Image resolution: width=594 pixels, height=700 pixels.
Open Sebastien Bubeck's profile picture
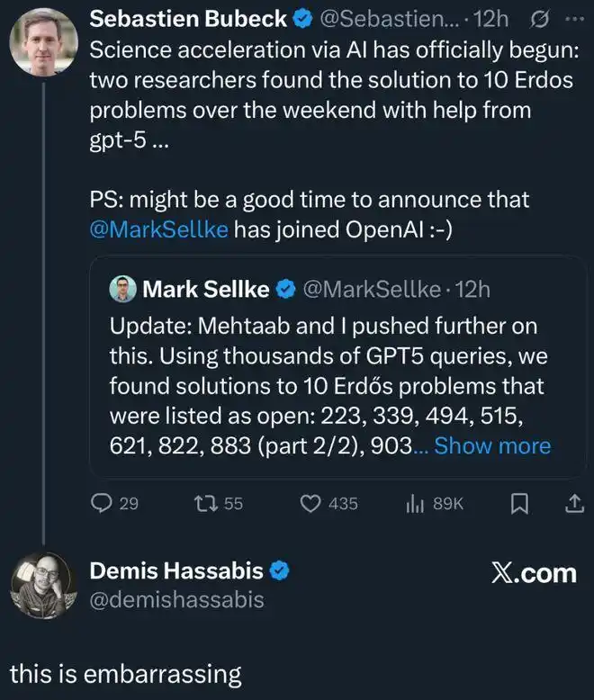tap(43, 43)
